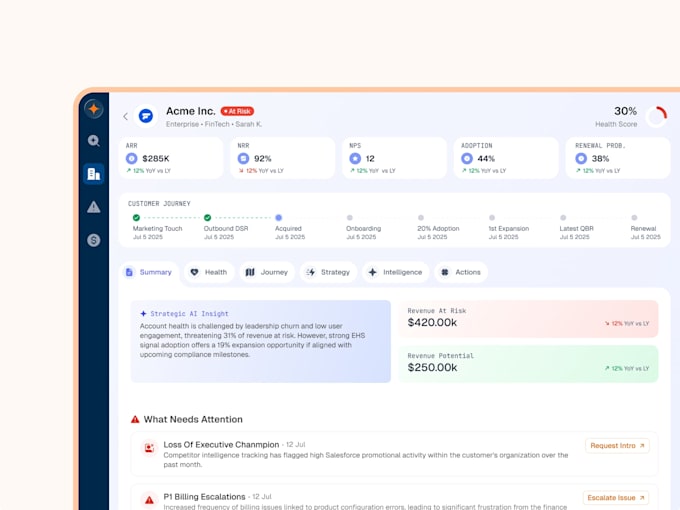Viewport: 680px width, 510px height.
Task: Click the NPS star metric icon
Action: (355, 158)
